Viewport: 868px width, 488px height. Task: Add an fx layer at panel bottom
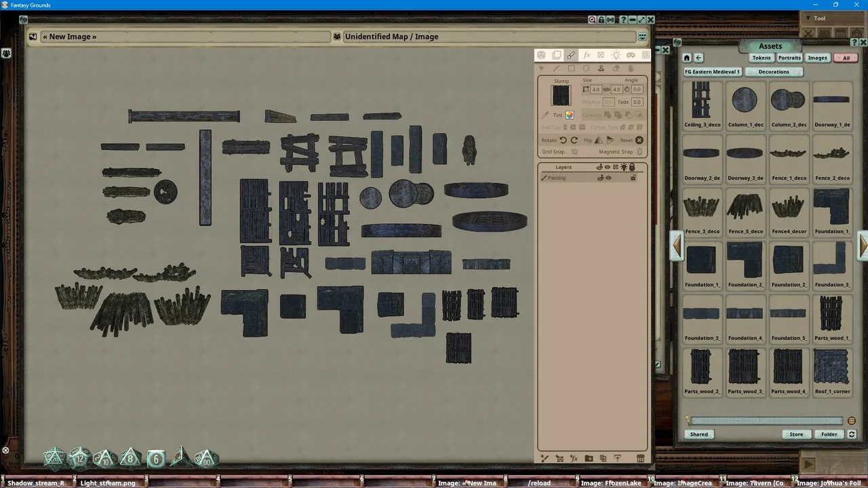click(x=574, y=459)
